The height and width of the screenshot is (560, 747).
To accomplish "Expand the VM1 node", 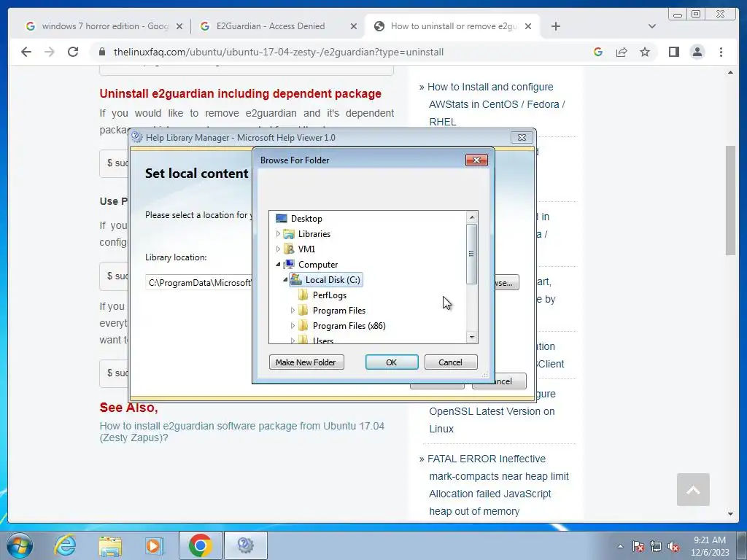I will click(x=278, y=249).
